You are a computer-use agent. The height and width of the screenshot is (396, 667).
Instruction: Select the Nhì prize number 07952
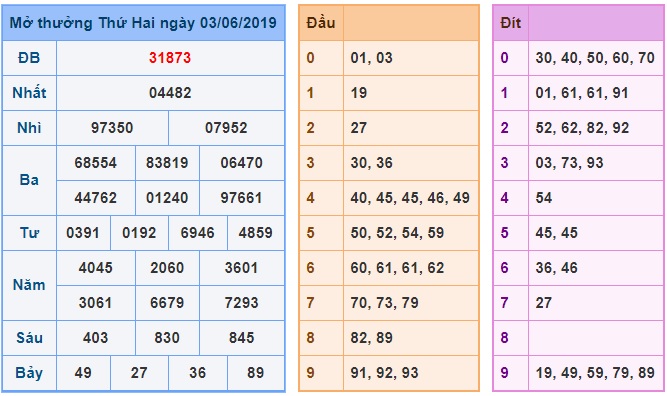pyautogui.click(x=226, y=128)
